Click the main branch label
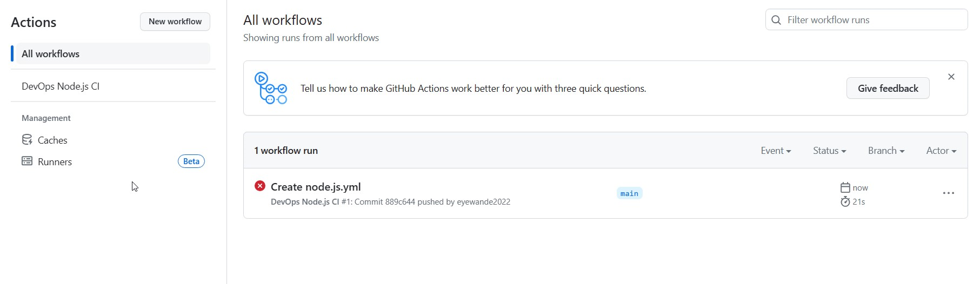The height and width of the screenshot is (284, 980). coord(629,193)
